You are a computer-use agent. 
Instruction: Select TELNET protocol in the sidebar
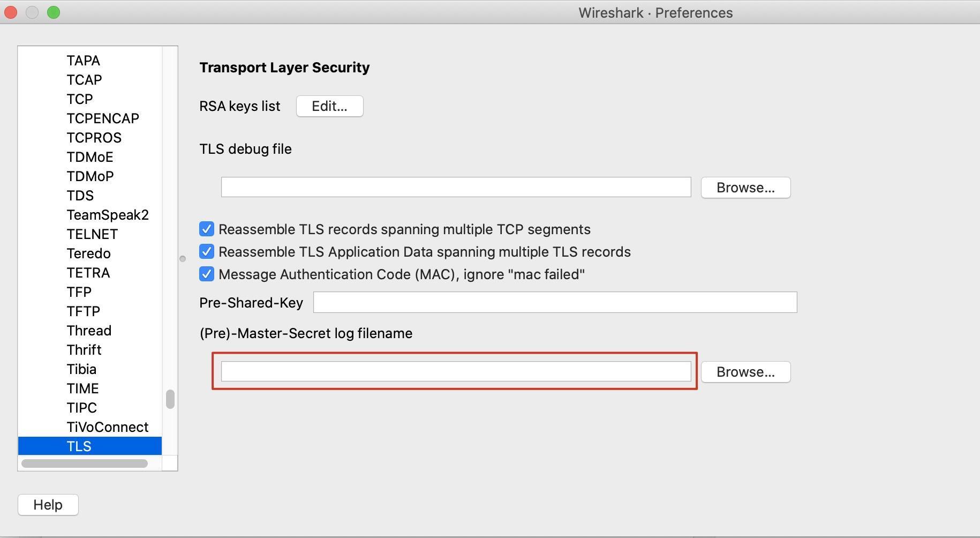point(92,234)
